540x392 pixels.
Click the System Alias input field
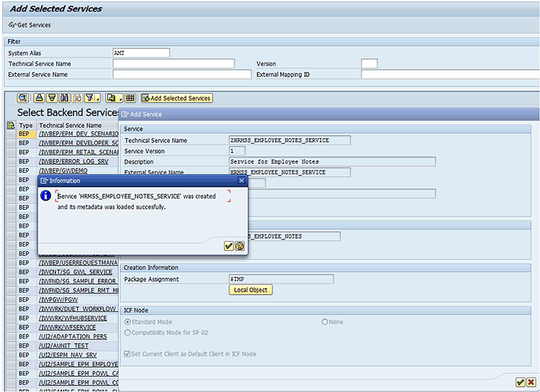tap(141, 53)
